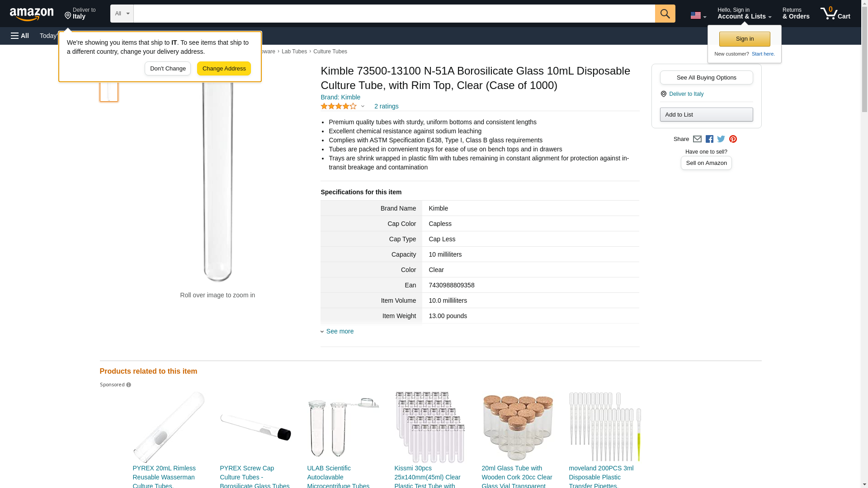Open the All hamburger menu
Image resolution: width=868 pixels, height=488 pixels.
20,36
